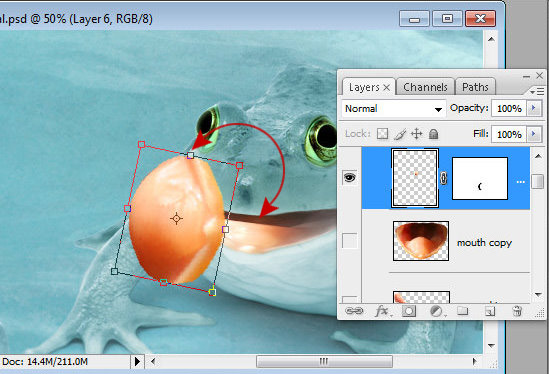This screenshot has height=374, width=549.
Task: Delete layer using the trash icon
Action: click(x=517, y=311)
